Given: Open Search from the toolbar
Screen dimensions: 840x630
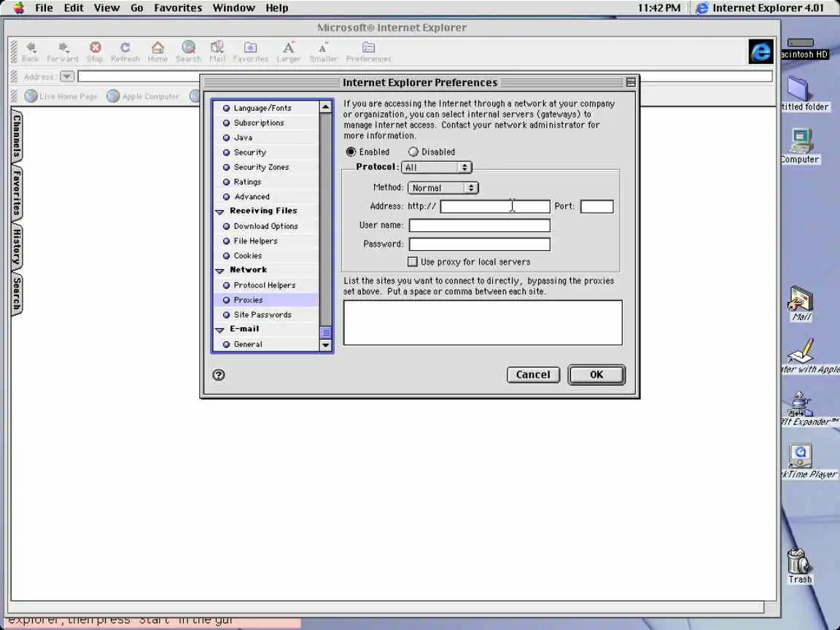Looking at the screenshot, I should (188, 52).
